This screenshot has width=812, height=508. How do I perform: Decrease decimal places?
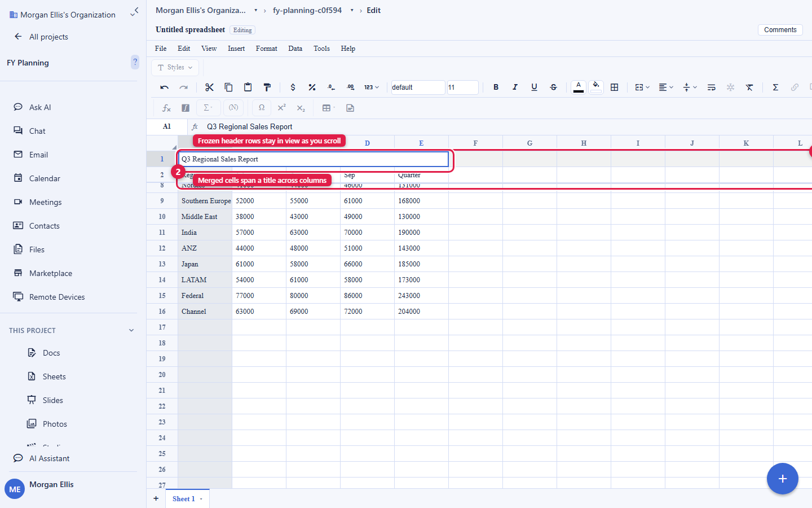(331, 87)
